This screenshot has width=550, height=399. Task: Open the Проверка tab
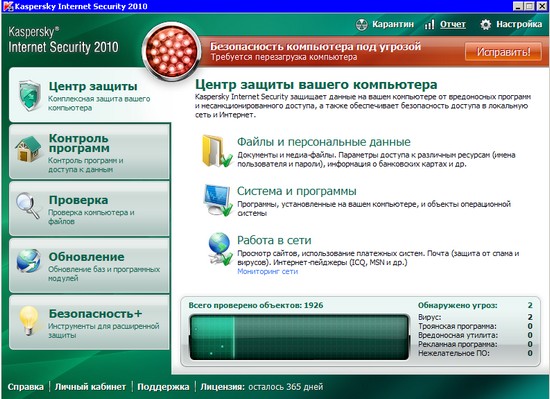(90, 208)
